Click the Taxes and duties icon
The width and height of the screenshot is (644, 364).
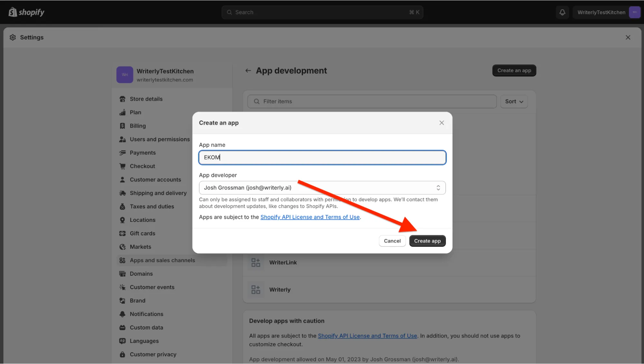point(122,207)
